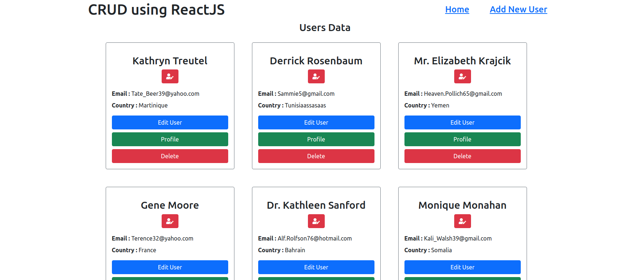
Task: Edit User for Mr. Elizabeth Krajcik
Action: 463,122
